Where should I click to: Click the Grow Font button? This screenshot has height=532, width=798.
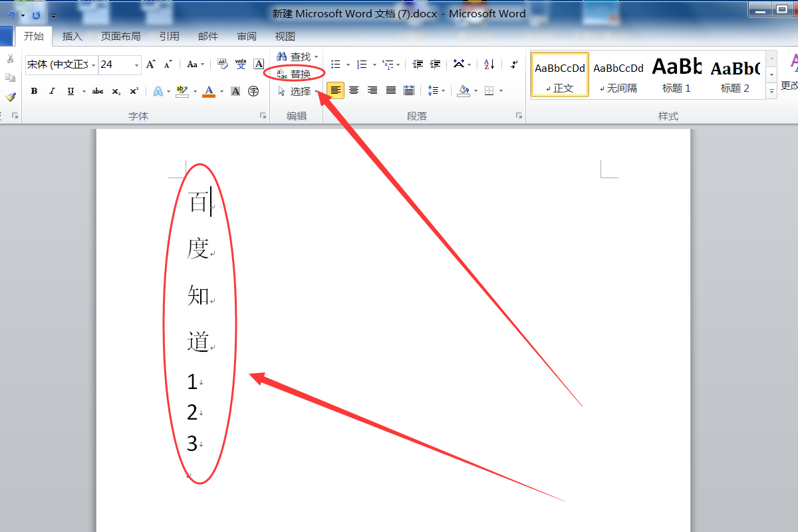[151, 65]
